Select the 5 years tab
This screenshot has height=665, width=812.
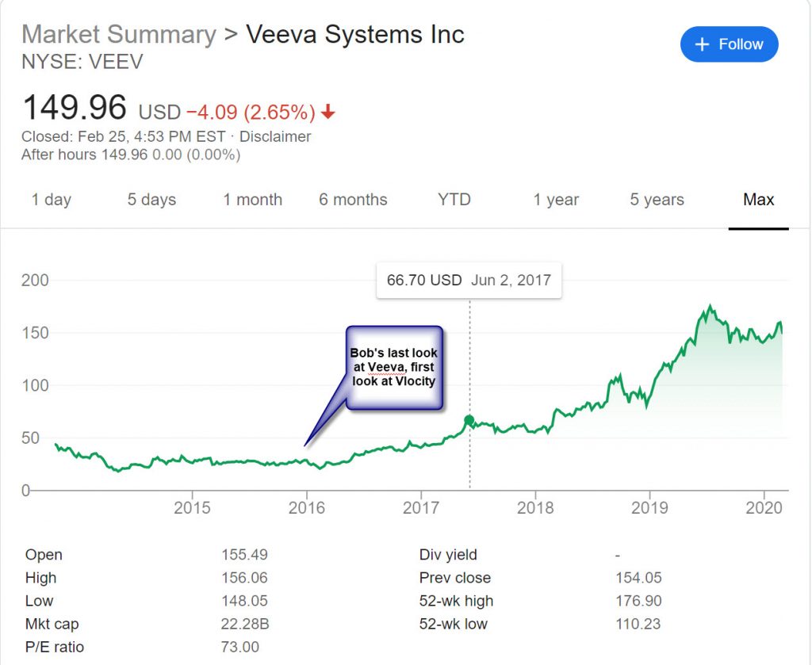pos(657,200)
